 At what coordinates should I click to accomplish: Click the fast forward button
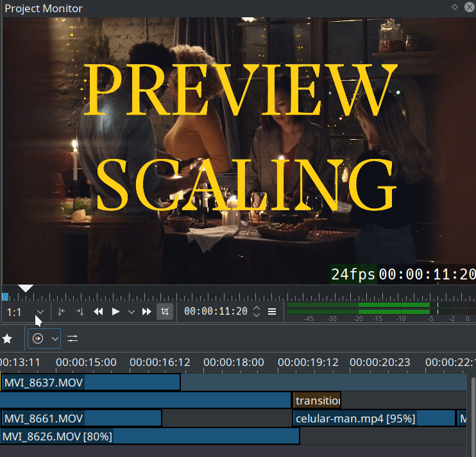click(147, 312)
